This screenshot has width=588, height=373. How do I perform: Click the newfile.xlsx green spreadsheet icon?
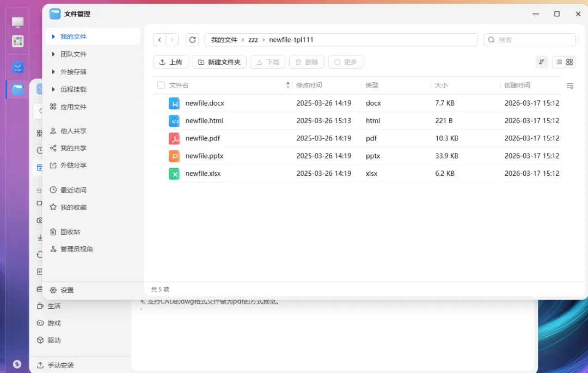click(174, 174)
